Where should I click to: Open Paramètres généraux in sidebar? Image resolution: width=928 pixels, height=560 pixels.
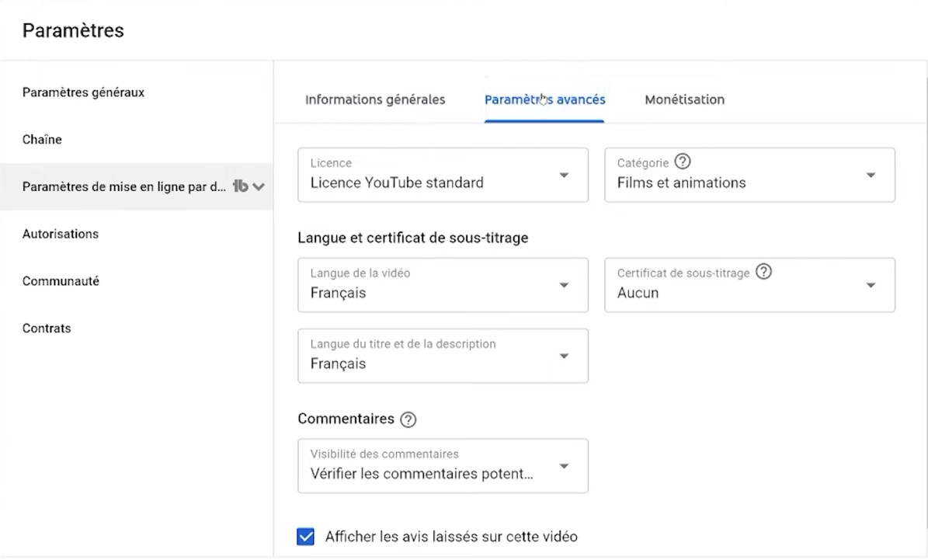point(83,92)
